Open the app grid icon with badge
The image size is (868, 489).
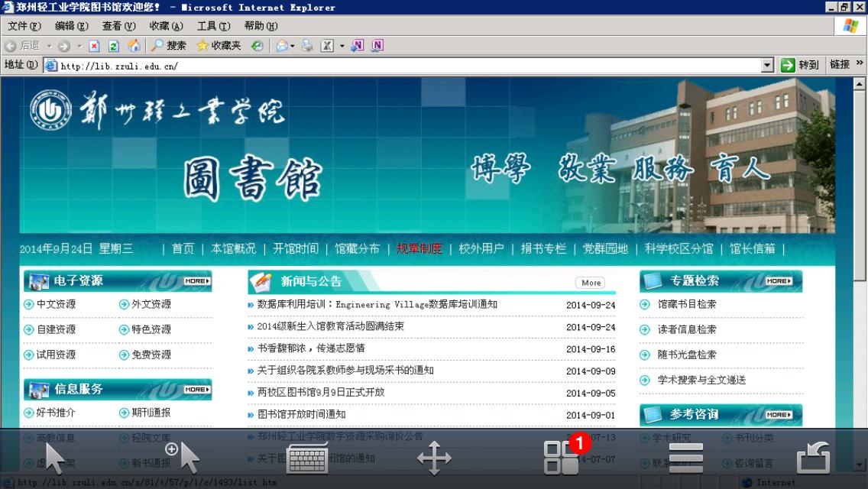click(562, 458)
